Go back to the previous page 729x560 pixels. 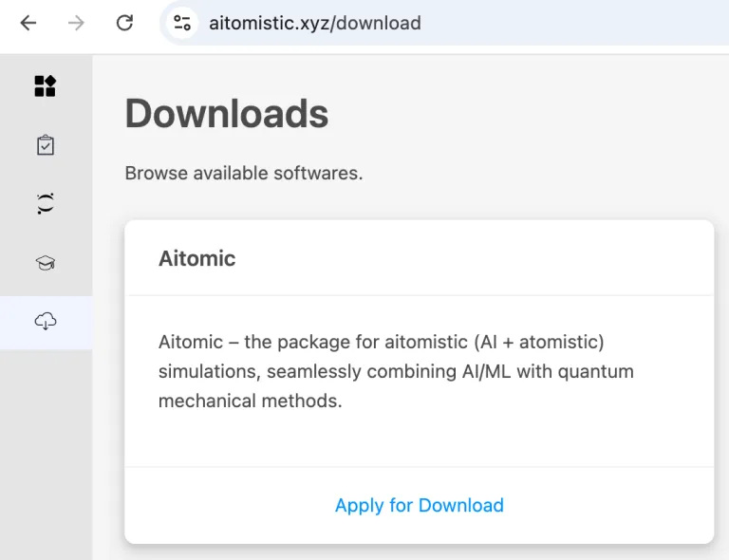28,23
